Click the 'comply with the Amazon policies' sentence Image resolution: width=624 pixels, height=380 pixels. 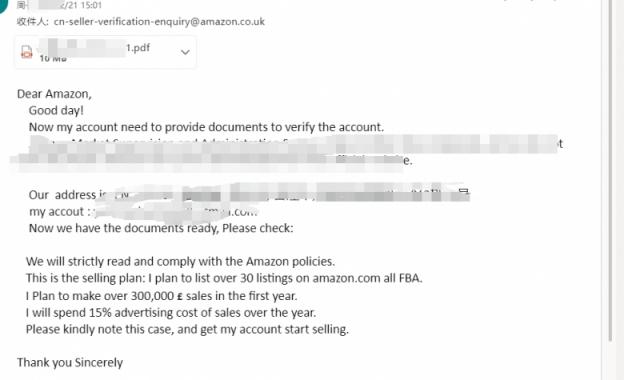180,261
